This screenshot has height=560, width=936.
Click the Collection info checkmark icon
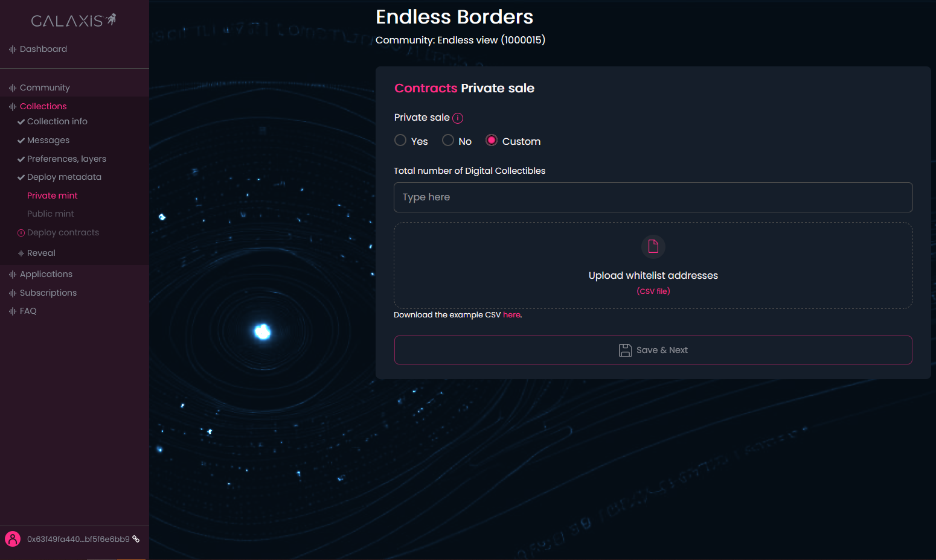21,122
